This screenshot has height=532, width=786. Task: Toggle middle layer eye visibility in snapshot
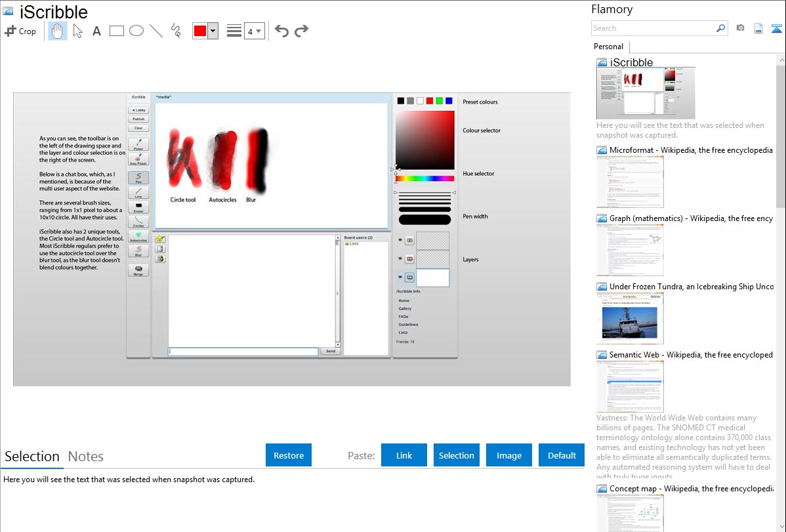(x=400, y=258)
